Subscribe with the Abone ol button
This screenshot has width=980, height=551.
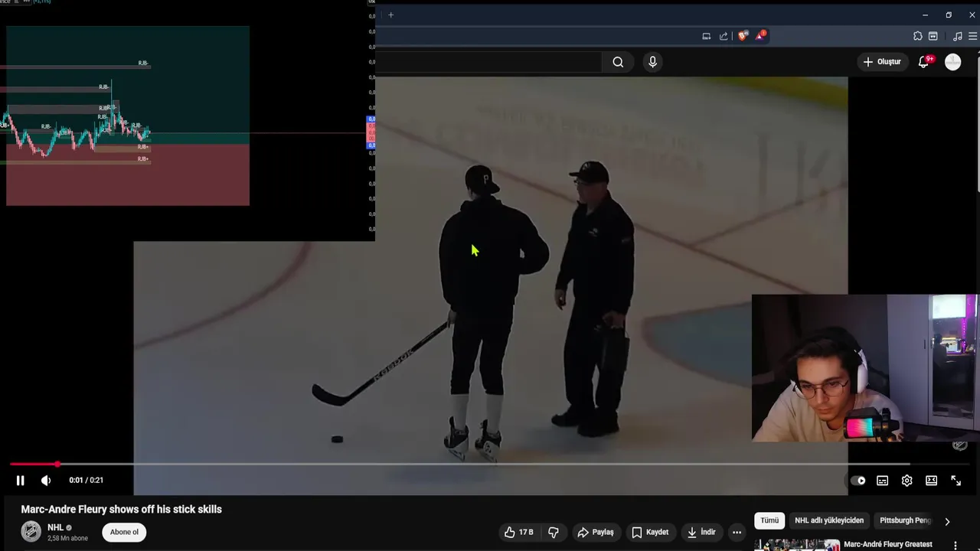click(124, 532)
